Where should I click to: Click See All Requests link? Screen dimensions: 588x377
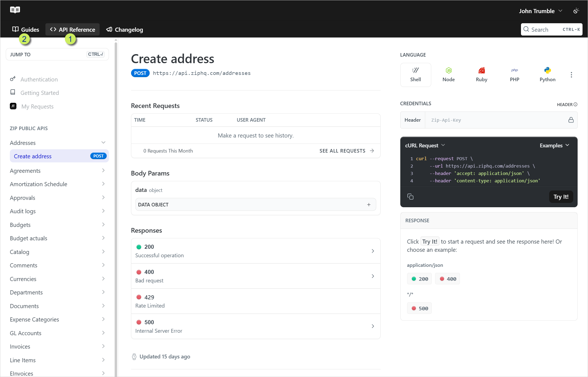tap(347, 151)
